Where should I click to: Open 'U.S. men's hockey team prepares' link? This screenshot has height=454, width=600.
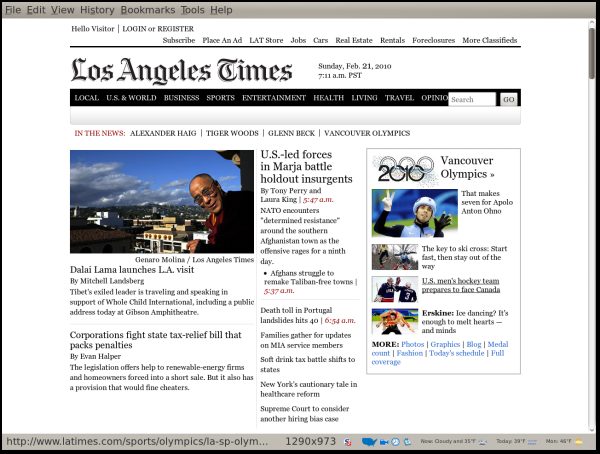pos(461,285)
